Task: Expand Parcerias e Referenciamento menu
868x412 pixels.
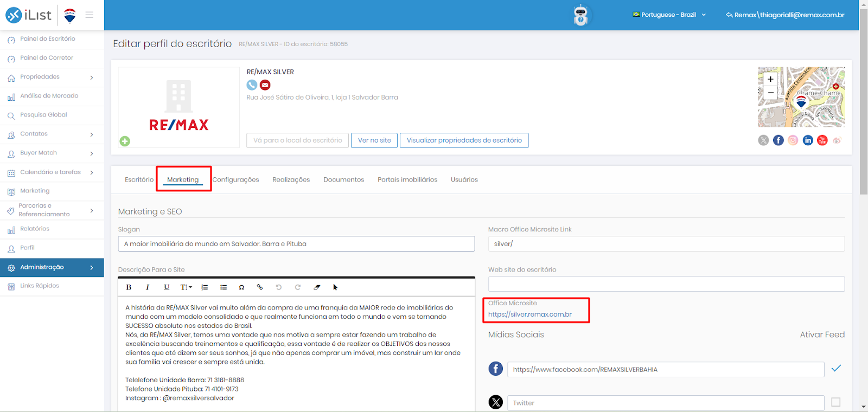Action: click(91, 210)
